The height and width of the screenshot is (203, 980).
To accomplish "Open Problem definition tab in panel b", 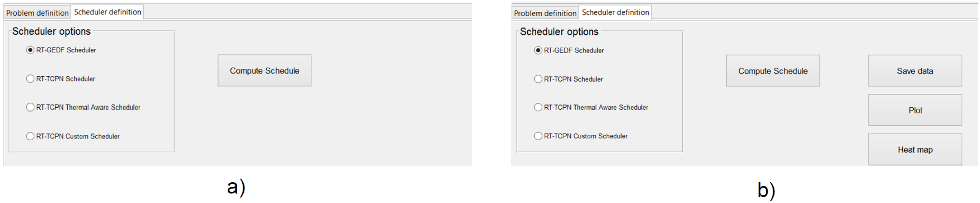I will 545,13.
